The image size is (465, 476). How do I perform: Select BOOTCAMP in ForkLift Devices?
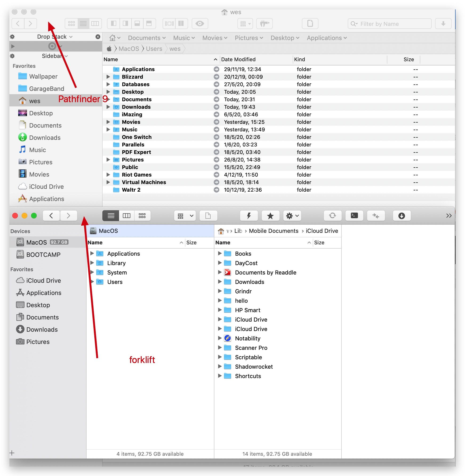pyautogui.click(x=43, y=255)
